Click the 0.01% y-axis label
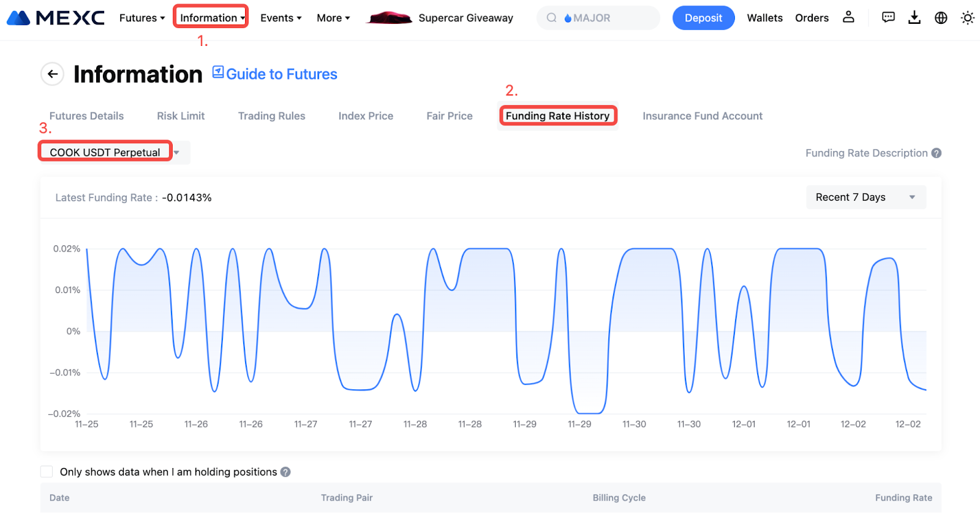 tap(67, 289)
